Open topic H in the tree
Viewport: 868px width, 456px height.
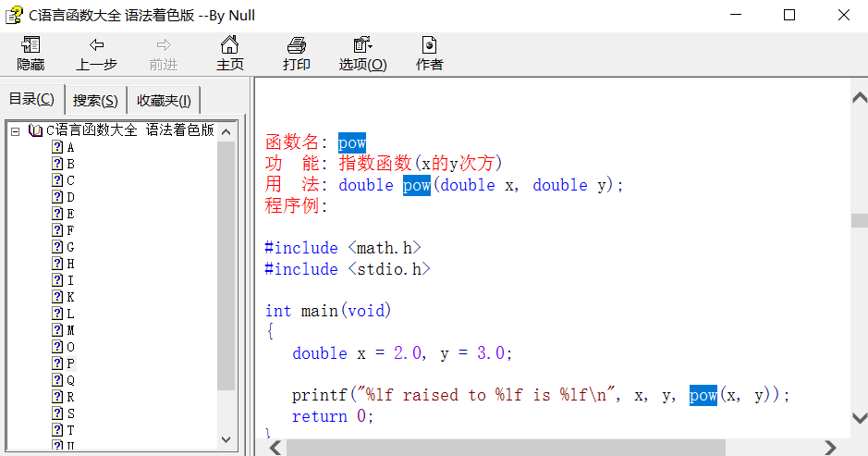coord(70,264)
